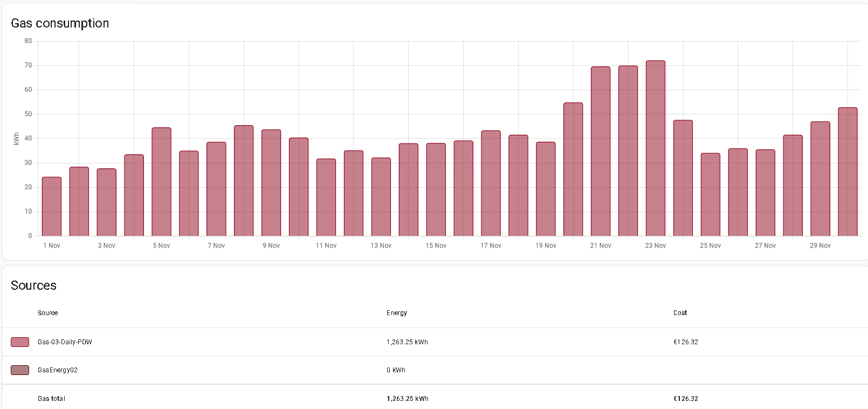Screen dimensions: 868x409
Task: Click the 5 Nov bar in chart
Action: [161, 182]
